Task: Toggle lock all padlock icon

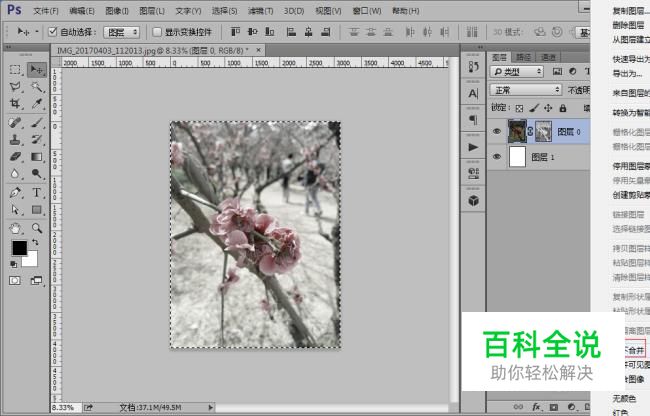Action: (563, 109)
